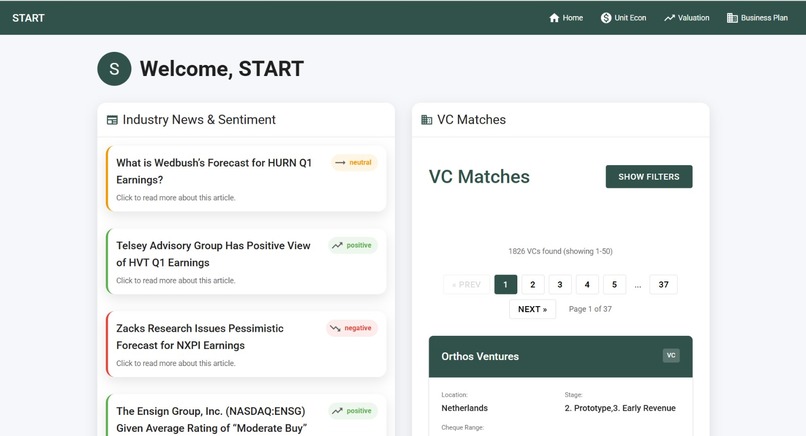The height and width of the screenshot is (436, 806).
Task: Select page 1 in pagination
Action: (x=505, y=284)
